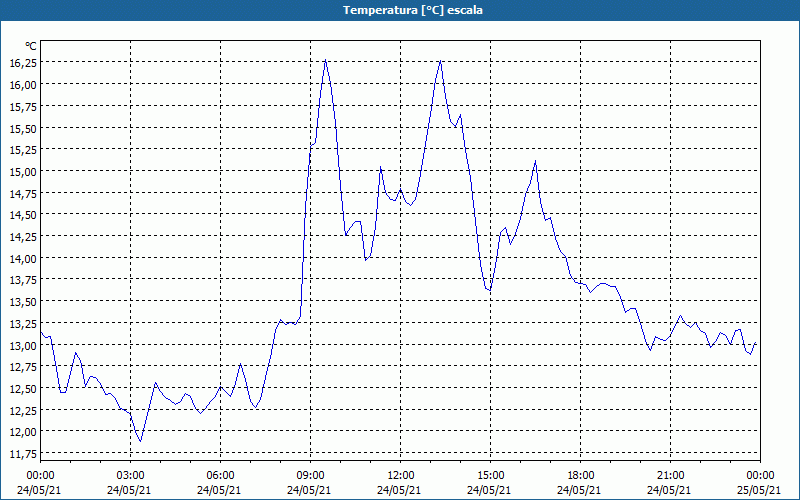The height and width of the screenshot is (500, 800).
Task: Pick the 12,00 scale label
Action: [x=23, y=432]
